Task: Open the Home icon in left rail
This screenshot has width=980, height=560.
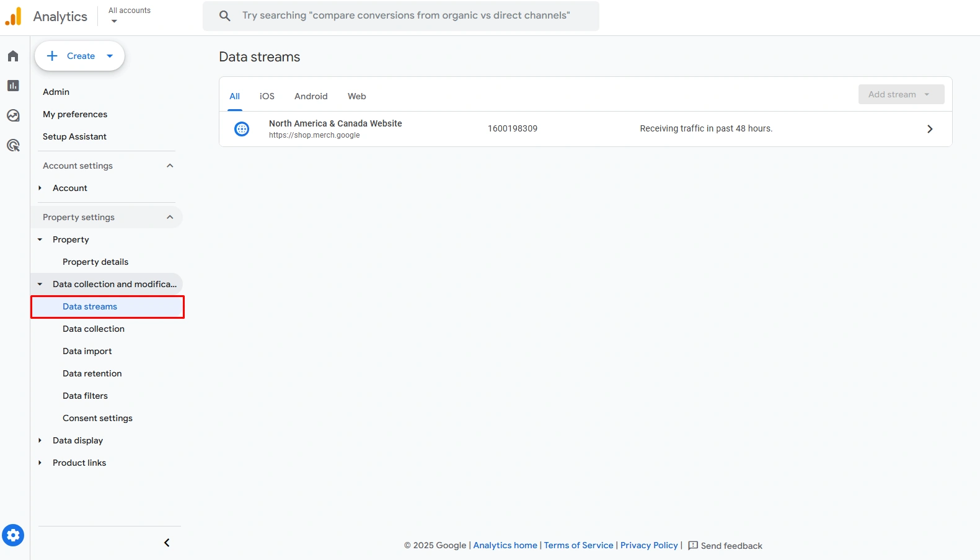Action: (x=13, y=56)
